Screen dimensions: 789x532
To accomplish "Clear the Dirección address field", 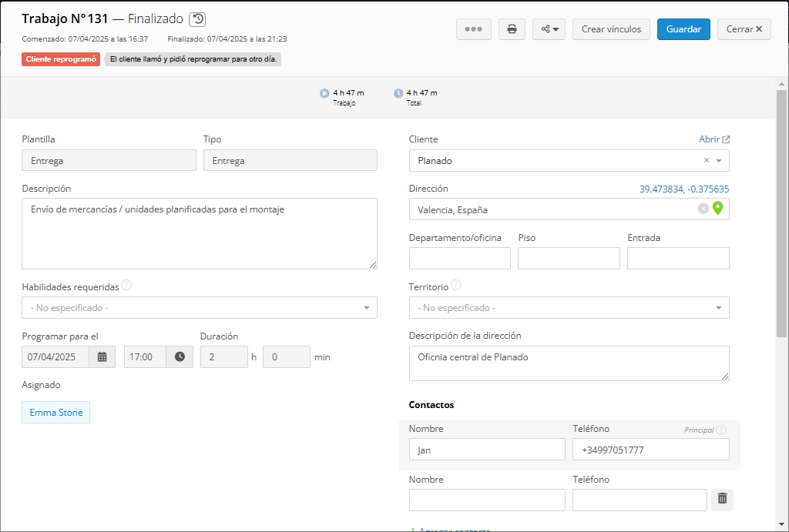I will tap(703, 209).
